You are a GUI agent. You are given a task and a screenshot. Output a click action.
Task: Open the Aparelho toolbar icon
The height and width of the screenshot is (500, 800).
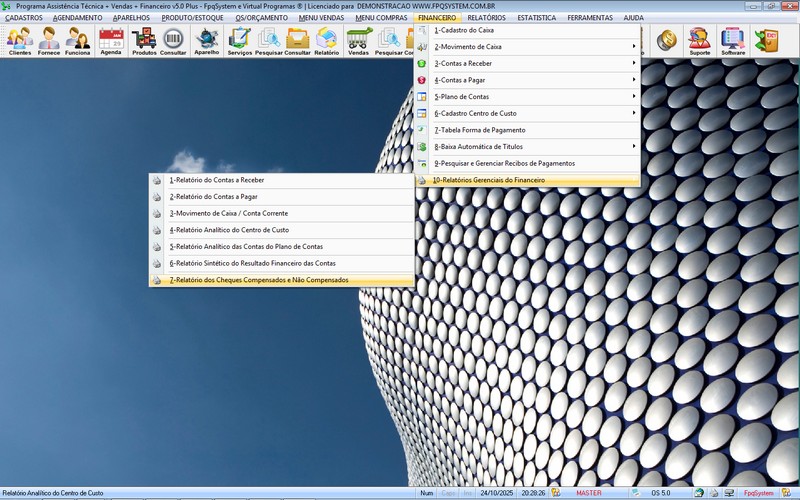coord(207,41)
